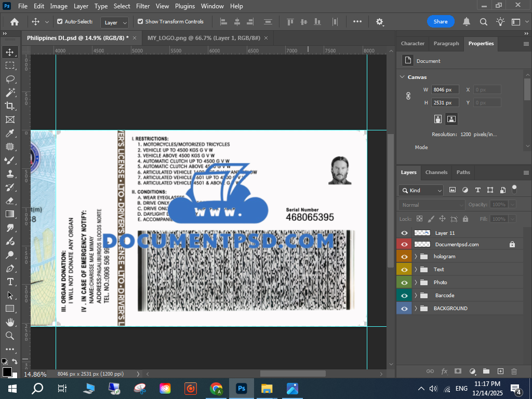This screenshot has height=399, width=532.
Task: Open the Auto-Select Layer dropdown
Action: 115,22
